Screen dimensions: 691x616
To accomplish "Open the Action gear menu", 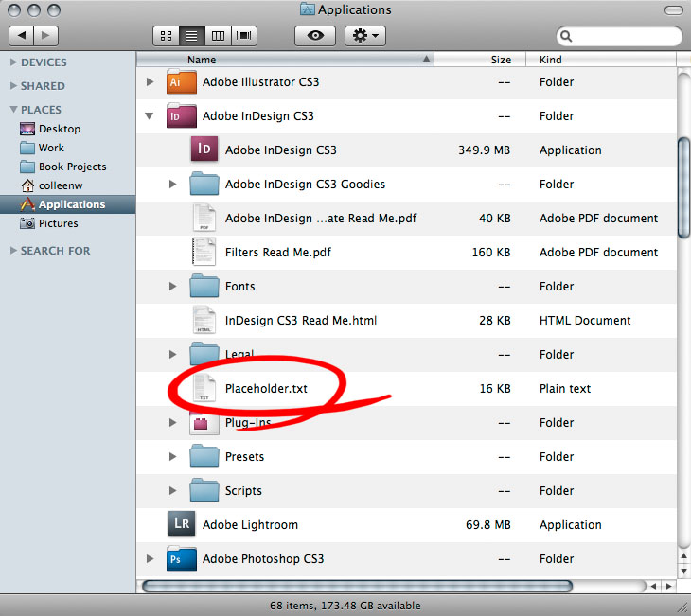I will [x=365, y=36].
